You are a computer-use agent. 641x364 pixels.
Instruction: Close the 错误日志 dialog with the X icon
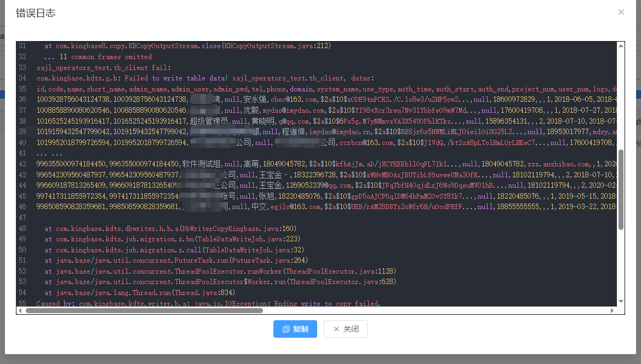coord(621,12)
